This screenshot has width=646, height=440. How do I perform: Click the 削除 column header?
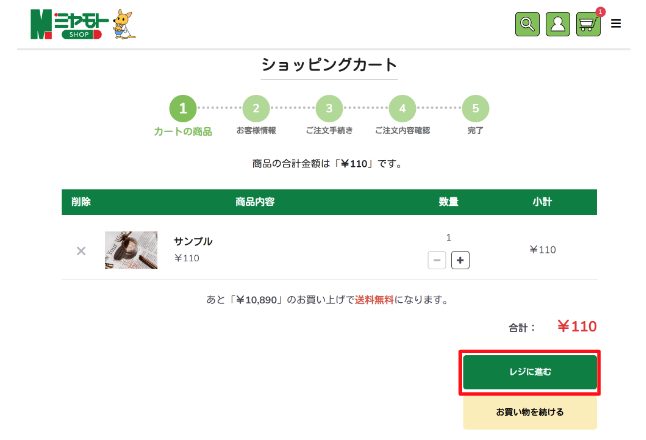pyautogui.click(x=81, y=202)
